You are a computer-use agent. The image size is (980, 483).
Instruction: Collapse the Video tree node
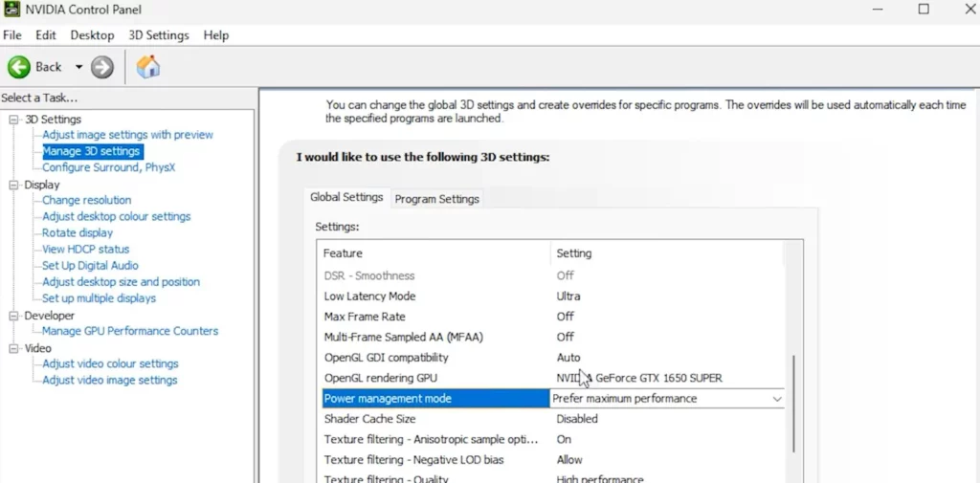[14, 348]
